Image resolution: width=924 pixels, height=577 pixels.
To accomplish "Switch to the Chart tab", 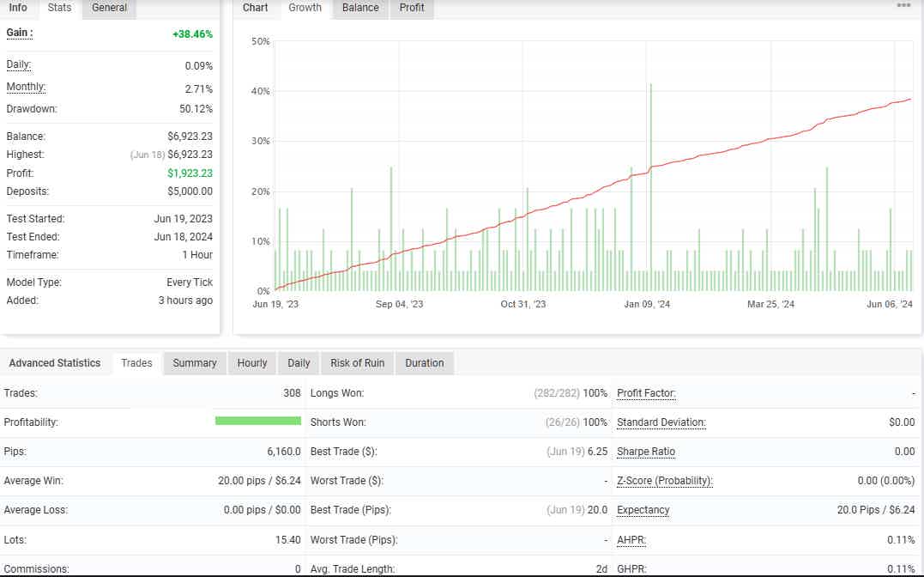I will click(x=255, y=8).
